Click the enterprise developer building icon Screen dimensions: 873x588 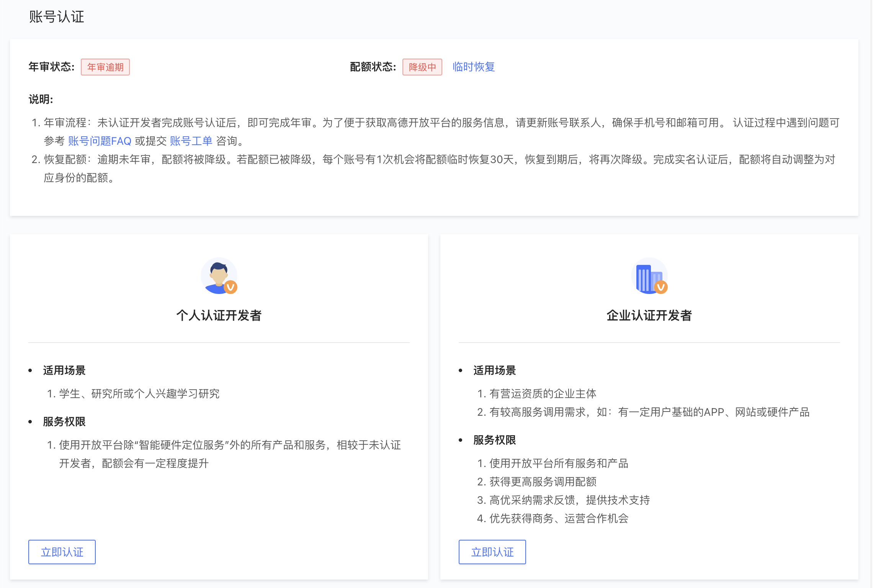tap(647, 276)
